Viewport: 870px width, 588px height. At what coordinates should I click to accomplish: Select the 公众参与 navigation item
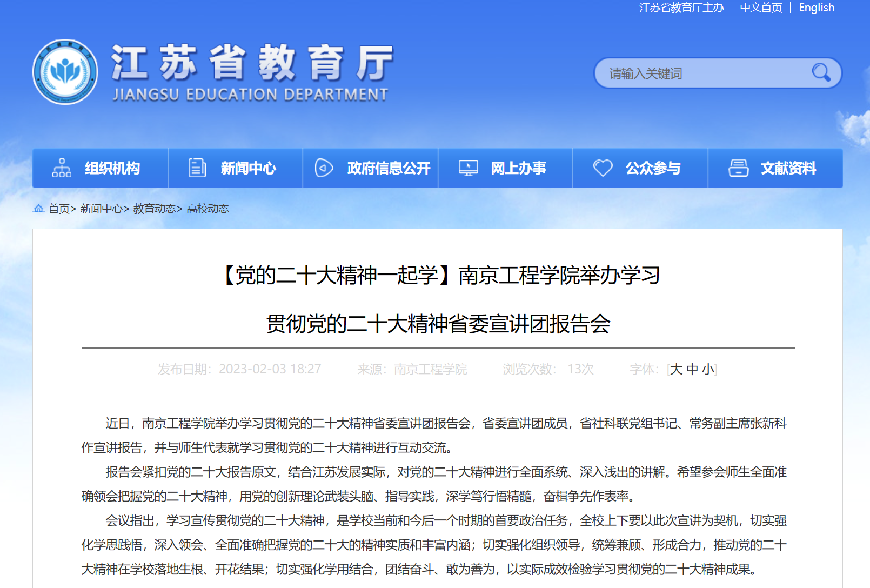click(x=653, y=169)
